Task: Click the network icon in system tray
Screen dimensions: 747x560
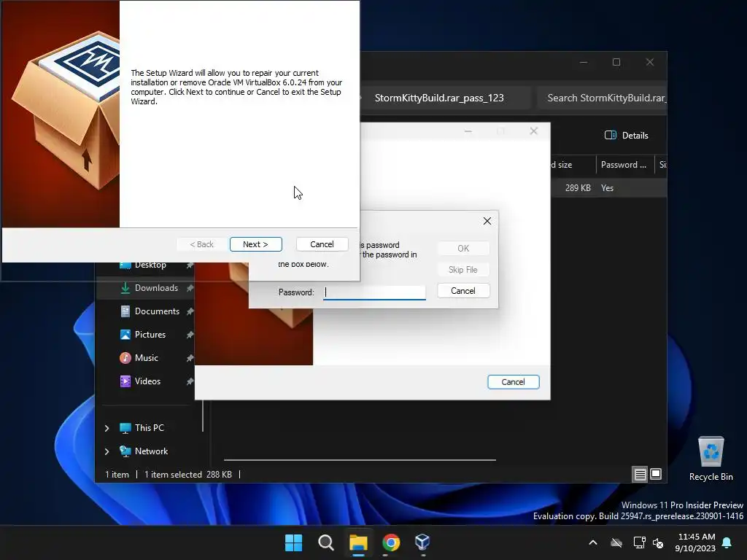Action: coord(639,542)
